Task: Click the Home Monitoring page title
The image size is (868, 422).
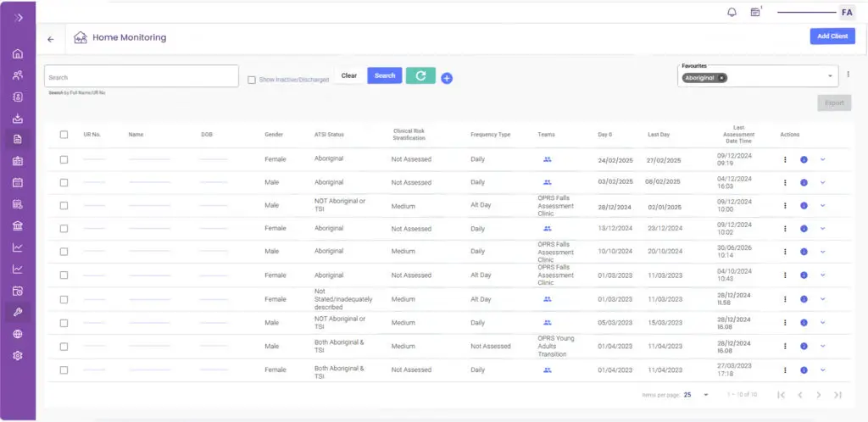Action: (129, 37)
